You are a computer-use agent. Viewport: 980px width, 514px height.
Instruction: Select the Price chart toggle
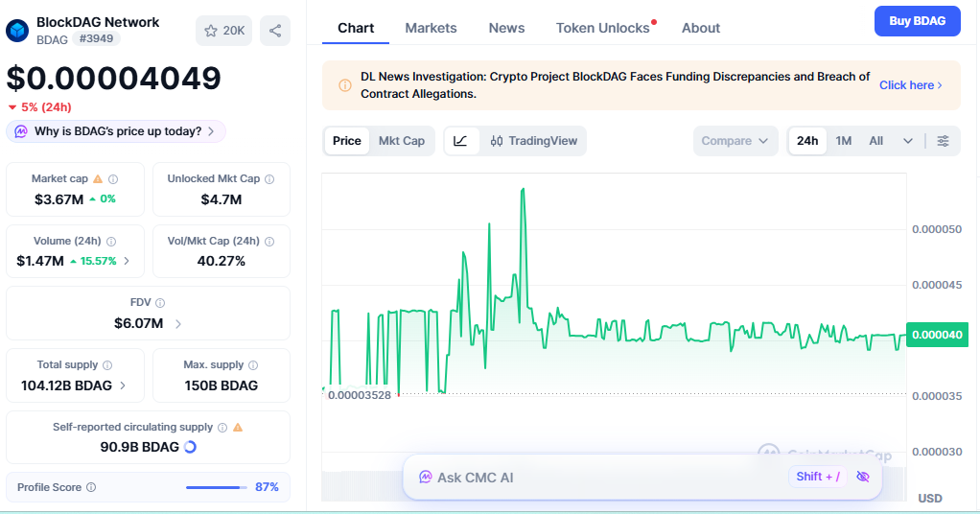tap(347, 141)
